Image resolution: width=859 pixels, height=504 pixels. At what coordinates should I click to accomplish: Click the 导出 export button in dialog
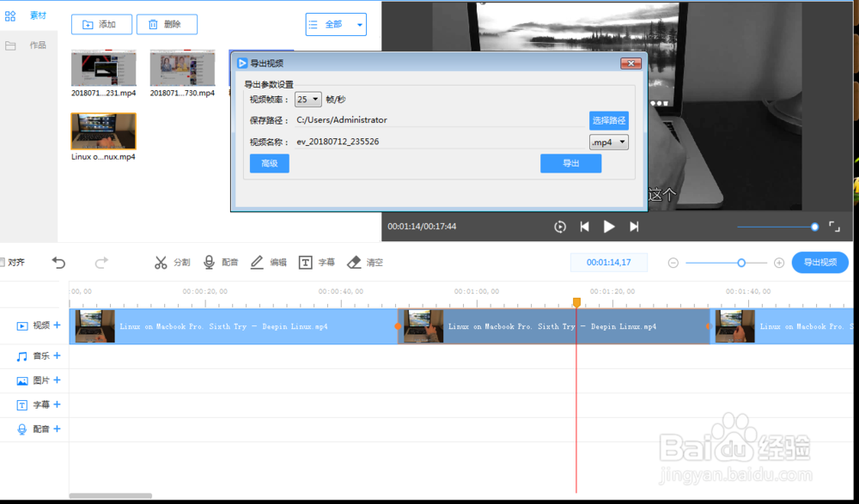571,163
